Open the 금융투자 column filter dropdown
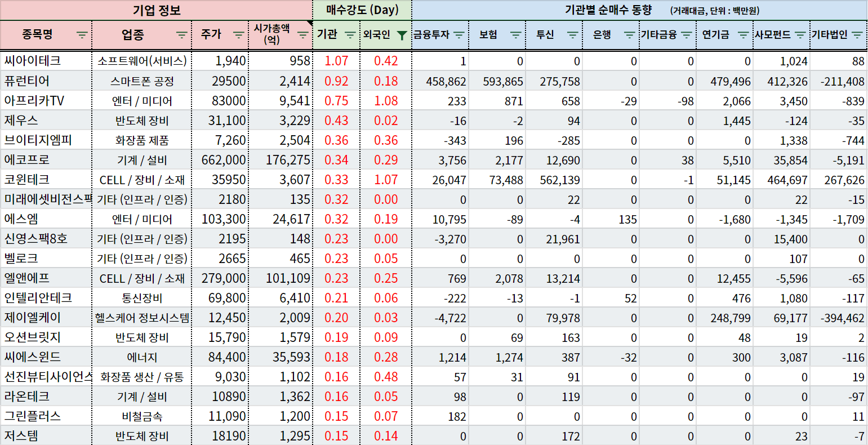This screenshot has height=445, width=868. click(x=459, y=35)
